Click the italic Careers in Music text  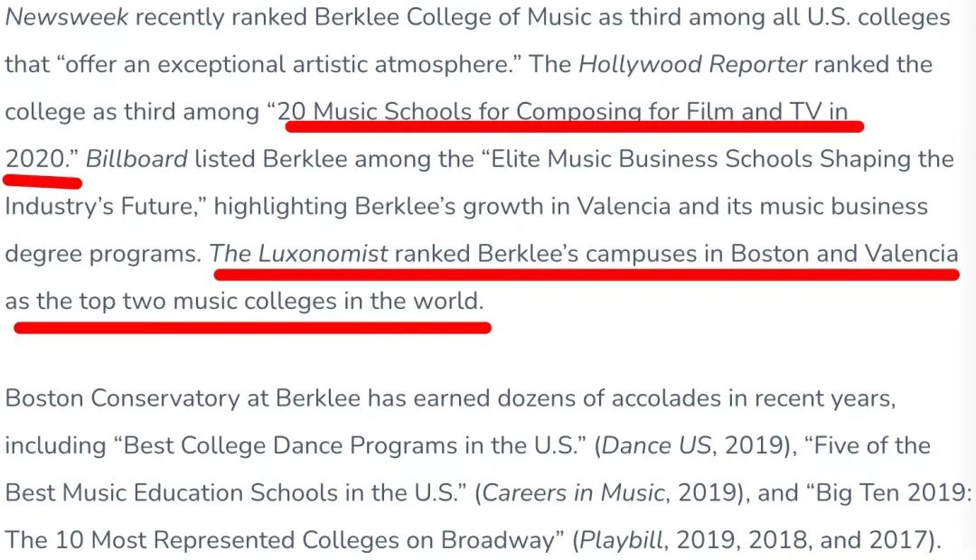click(573, 493)
